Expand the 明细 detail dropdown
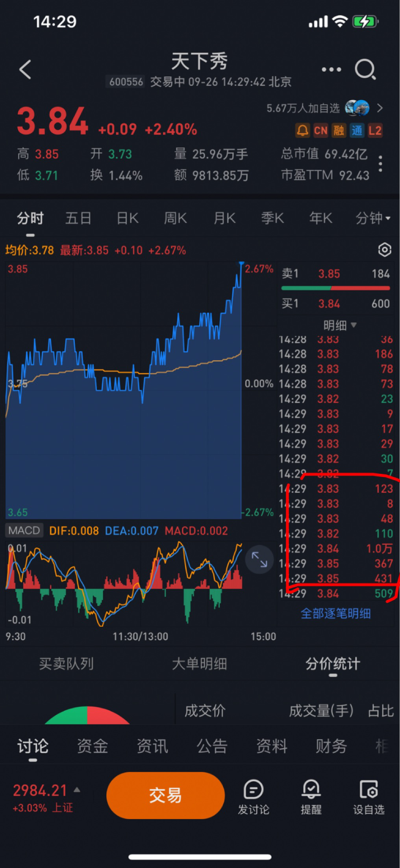 tap(340, 325)
